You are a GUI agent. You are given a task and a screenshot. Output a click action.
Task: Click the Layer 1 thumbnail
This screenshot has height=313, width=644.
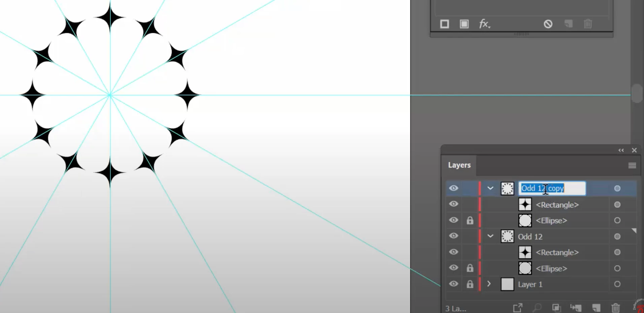(x=507, y=284)
